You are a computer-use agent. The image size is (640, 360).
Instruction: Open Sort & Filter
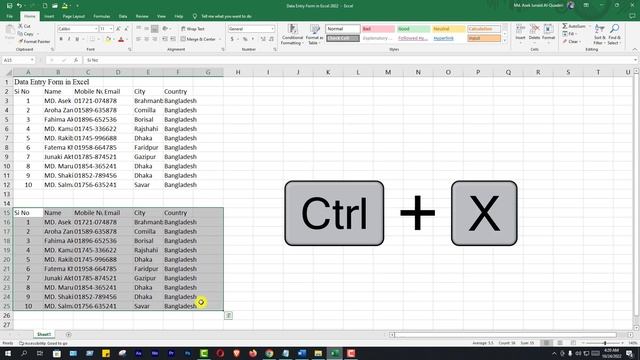599,34
